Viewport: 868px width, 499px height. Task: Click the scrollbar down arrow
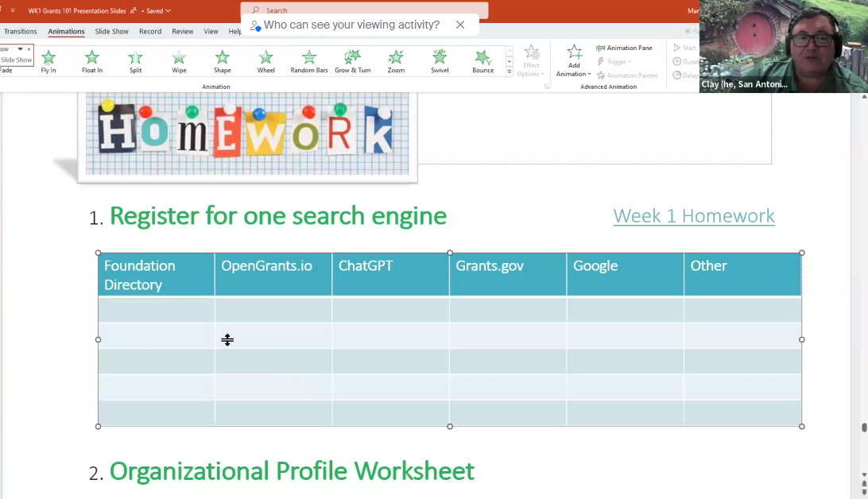coord(864,474)
